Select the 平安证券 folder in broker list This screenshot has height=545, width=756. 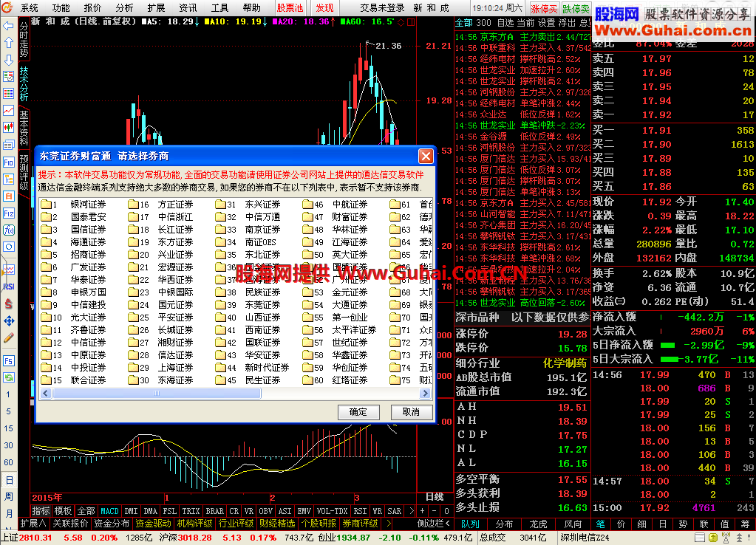pos(160,317)
